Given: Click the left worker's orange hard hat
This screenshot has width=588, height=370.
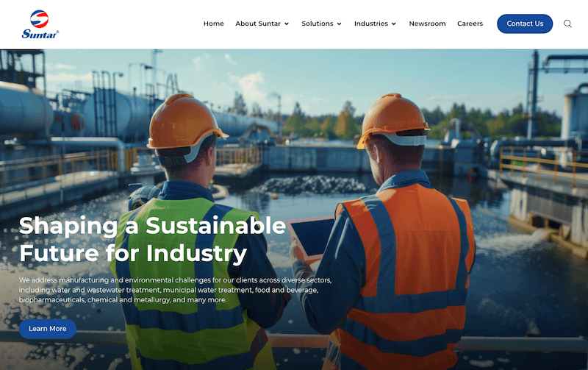Looking at the screenshot, I should click(x=184, y=122).
